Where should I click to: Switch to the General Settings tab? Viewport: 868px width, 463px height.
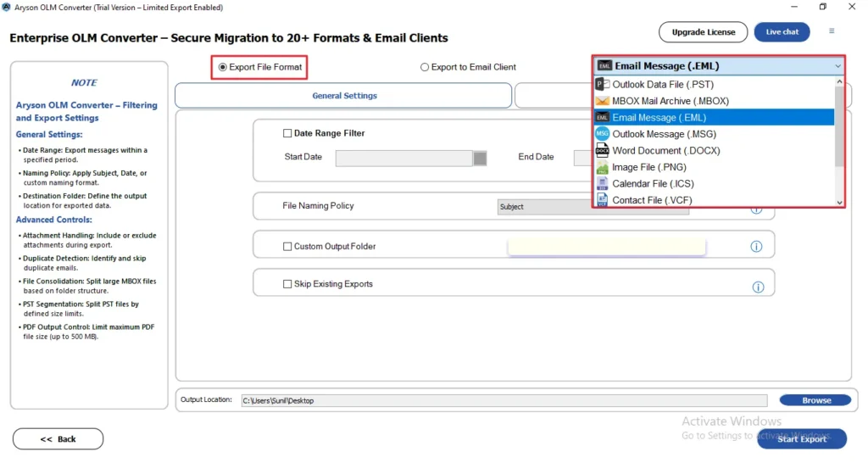pyautogui.click(x=343, y=96)
